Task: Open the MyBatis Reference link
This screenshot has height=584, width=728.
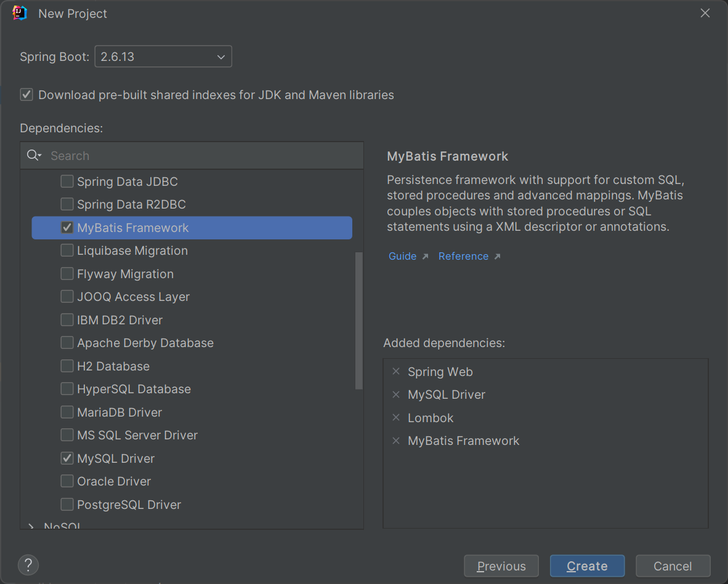Action: pos(463,256)
